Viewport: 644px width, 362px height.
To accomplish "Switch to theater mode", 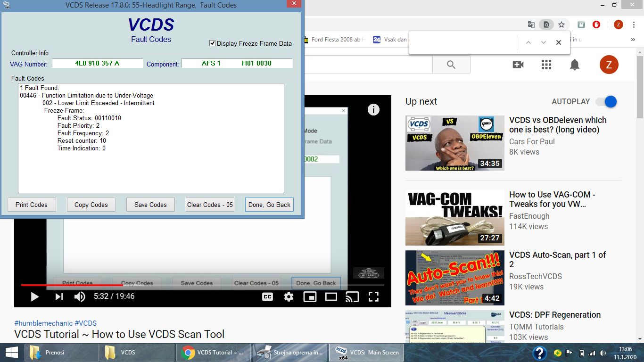I will pyautogui.click(x=331, y=296).
